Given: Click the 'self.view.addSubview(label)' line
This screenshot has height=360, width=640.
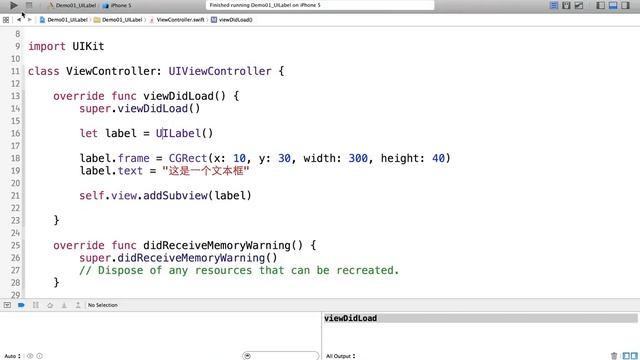Looking at the screenshot, I should [x=165, y=196].
